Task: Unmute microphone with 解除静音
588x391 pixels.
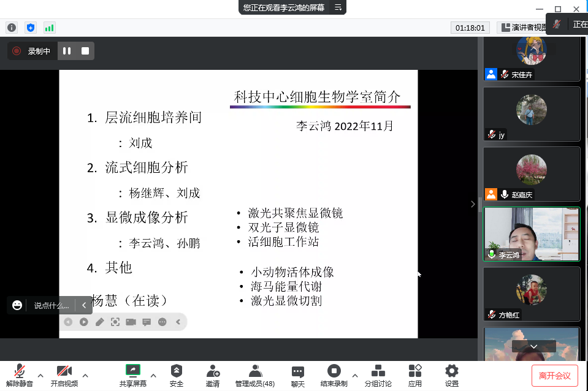Action: 20,375
